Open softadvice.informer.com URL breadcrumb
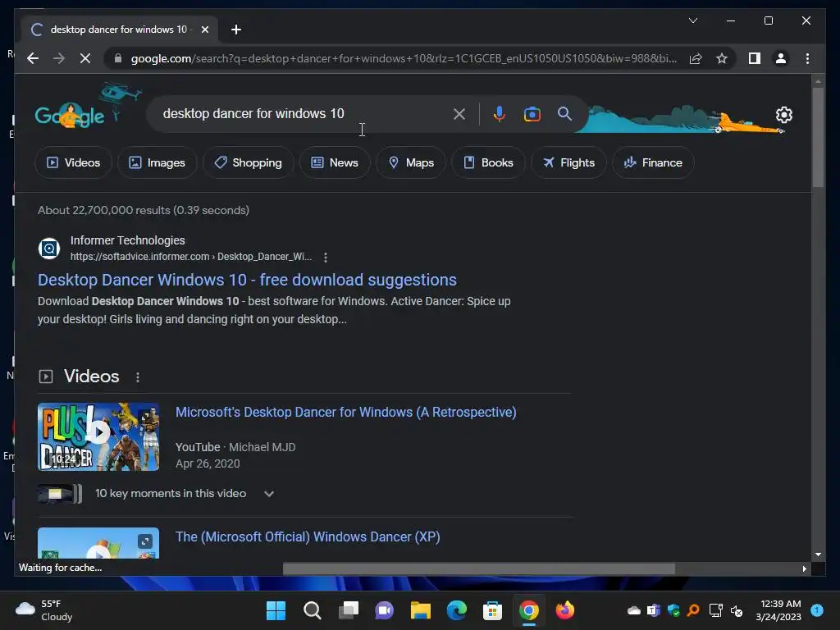Screen dimensions: 840x630 (x=190, y=257)
